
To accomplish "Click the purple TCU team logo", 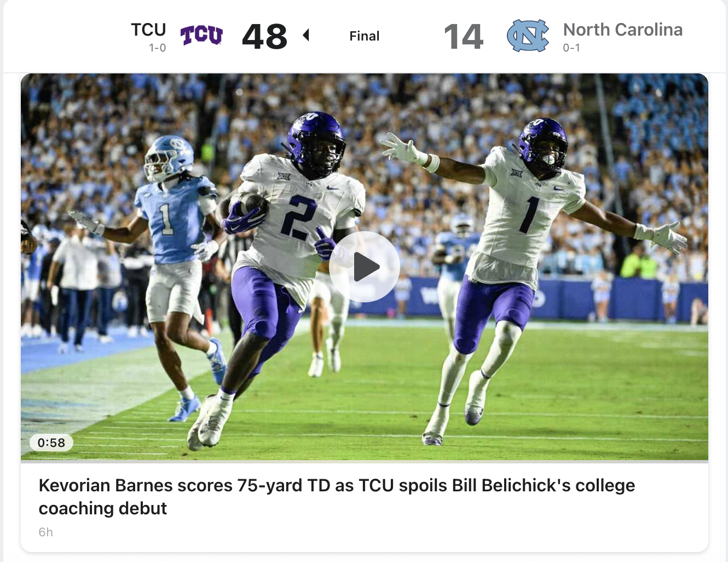I will (x=201, y=36).
